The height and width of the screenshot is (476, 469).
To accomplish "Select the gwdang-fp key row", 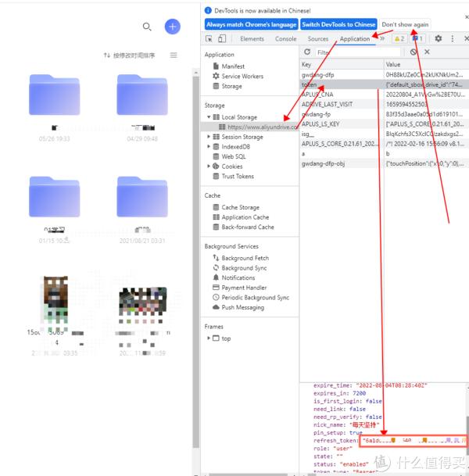I will (x=384, y=114).
